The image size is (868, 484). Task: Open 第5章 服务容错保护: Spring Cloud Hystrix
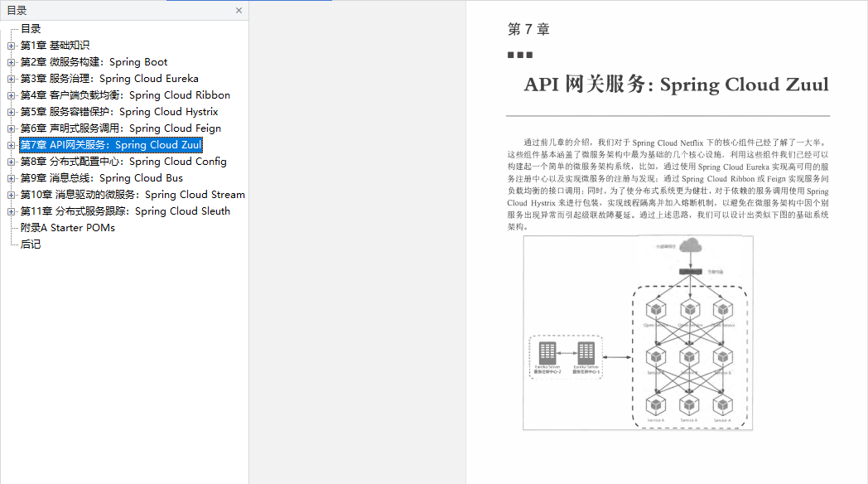[x=119, y=112]
